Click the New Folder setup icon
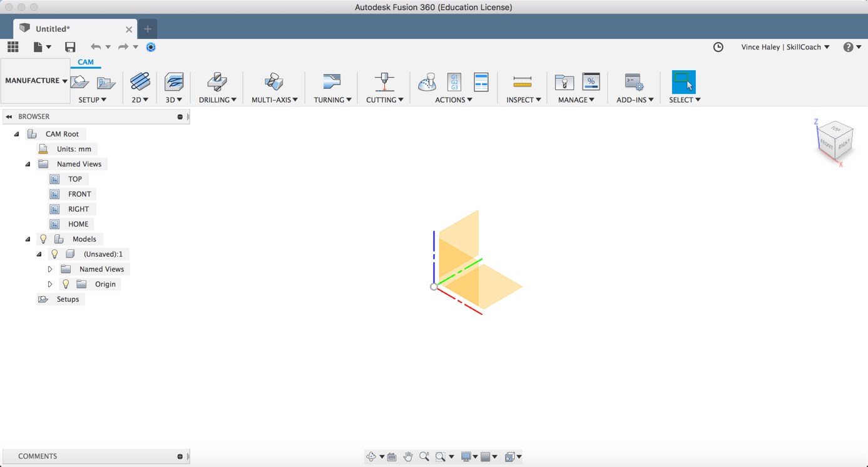Image resolution: width=868 pixels, height=467 pixels. tap(106, 82)
